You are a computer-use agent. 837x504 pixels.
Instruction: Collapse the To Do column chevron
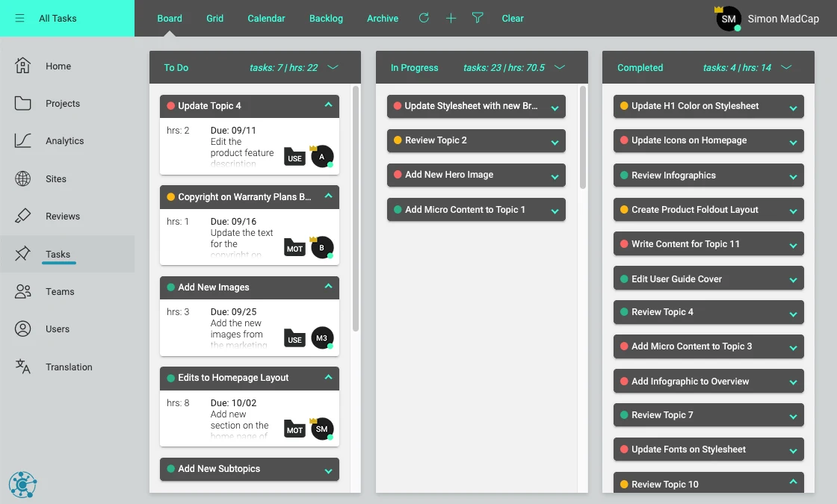coord(333,67)
